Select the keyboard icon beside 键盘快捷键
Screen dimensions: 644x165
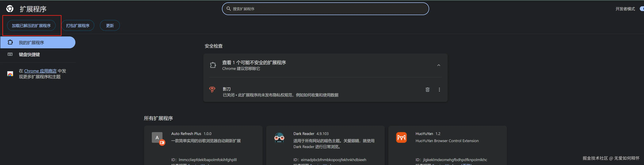pyautogui.click(x=10, y=54)
